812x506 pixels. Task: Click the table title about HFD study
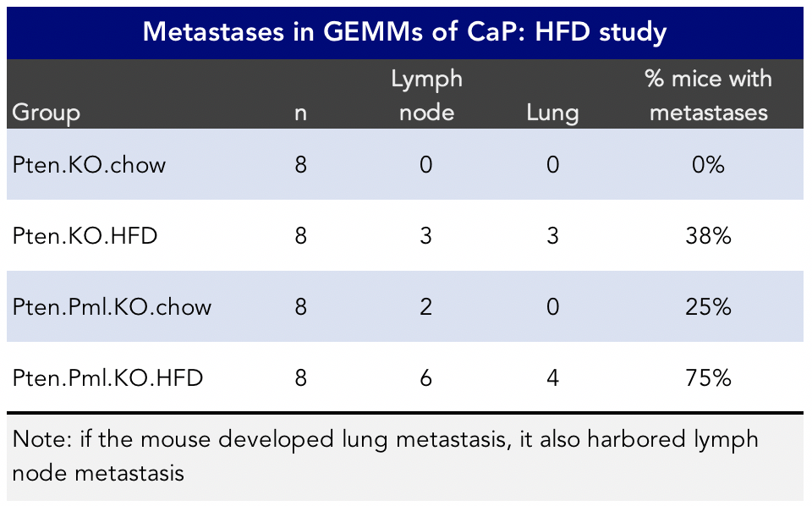405,32
